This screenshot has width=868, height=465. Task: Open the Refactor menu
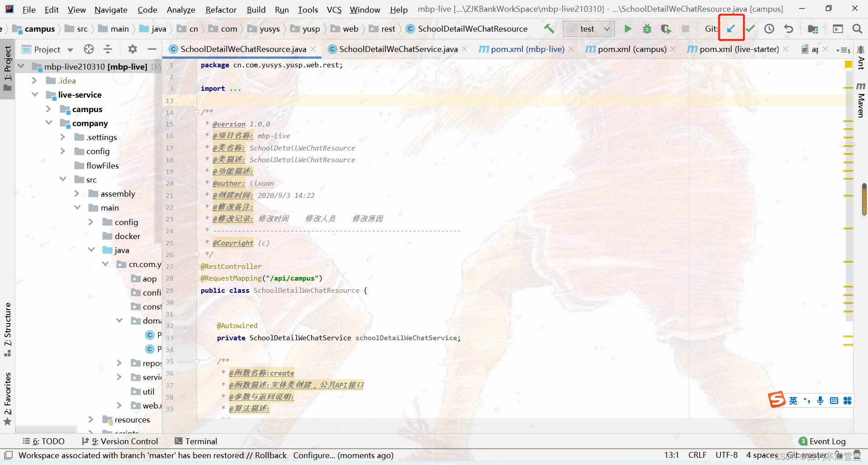221,9
